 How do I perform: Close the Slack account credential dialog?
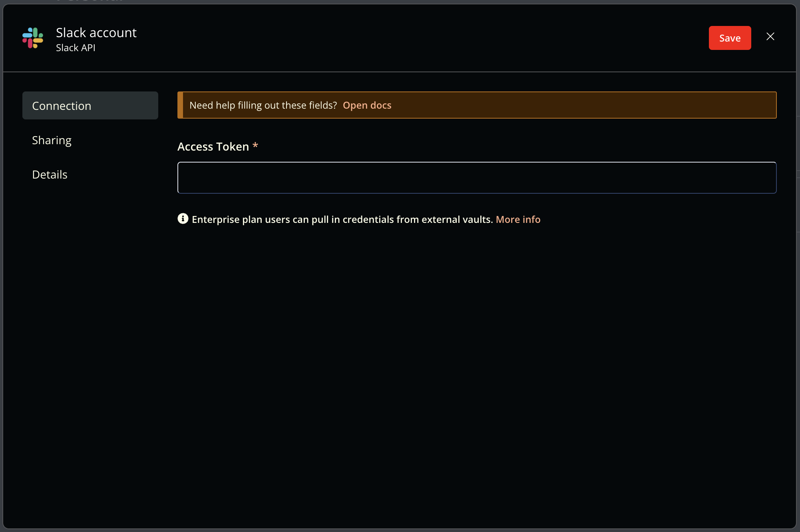point(770,37)
